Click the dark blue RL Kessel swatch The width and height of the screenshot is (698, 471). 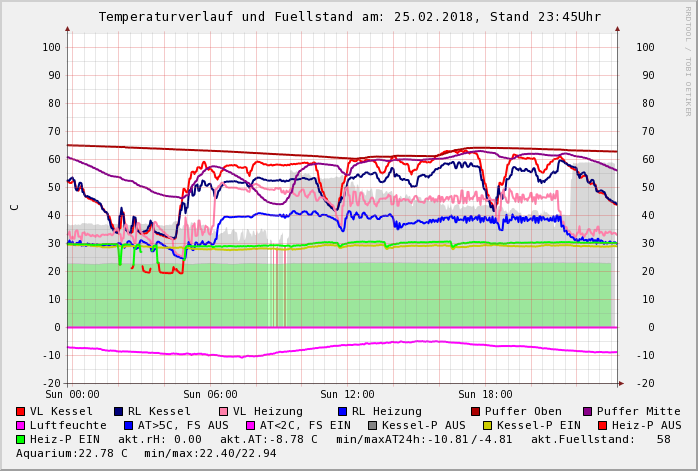(x=119, y=411)
